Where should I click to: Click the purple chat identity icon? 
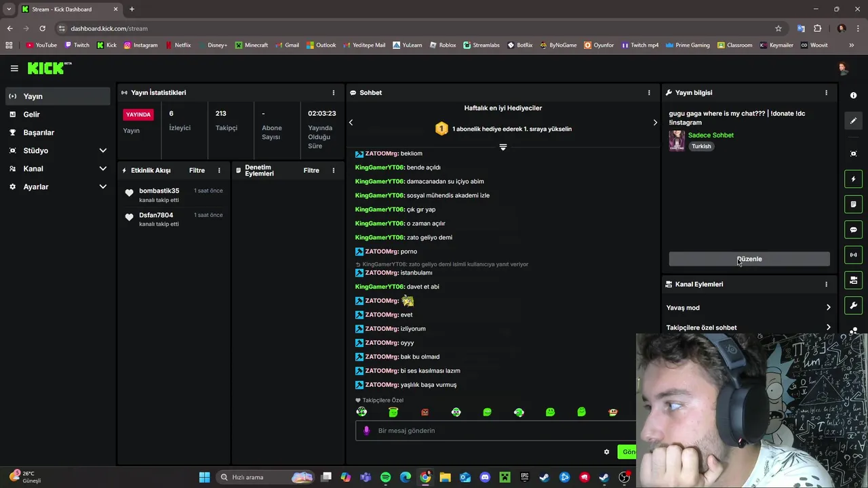(x=367, y=431)
